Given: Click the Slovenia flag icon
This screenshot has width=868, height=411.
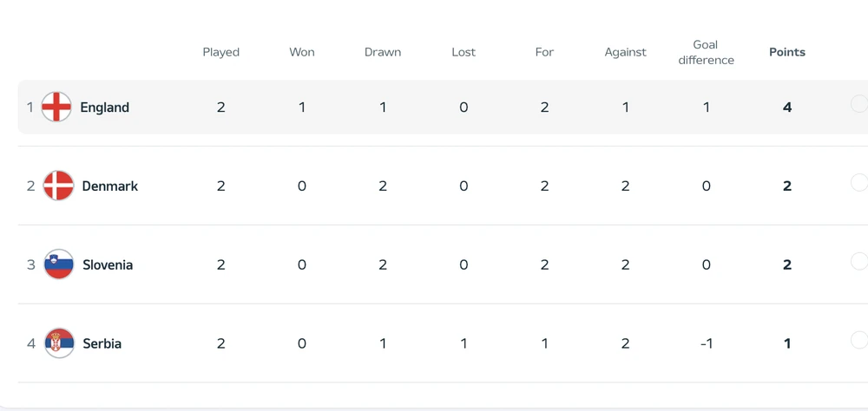Looking at the screenshot, I should coord(59,264).
